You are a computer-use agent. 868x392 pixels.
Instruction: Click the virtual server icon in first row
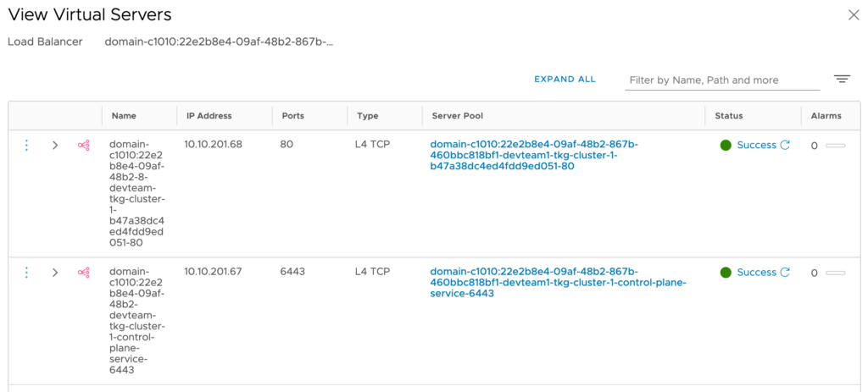point(83,146)
